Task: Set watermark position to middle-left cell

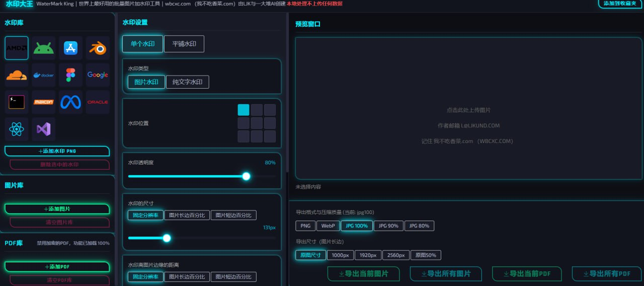Action: (244, 123)
